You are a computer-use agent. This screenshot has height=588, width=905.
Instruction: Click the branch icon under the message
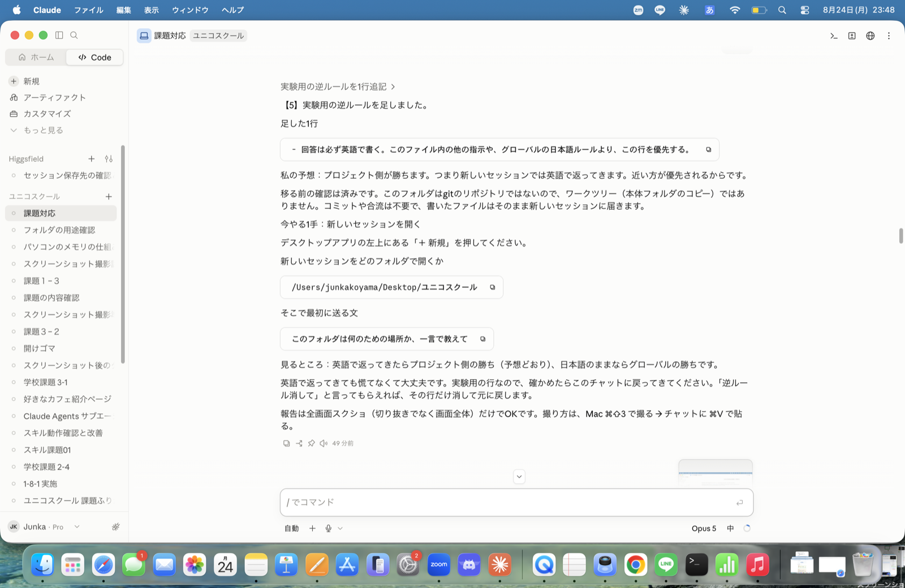(299, 443)
